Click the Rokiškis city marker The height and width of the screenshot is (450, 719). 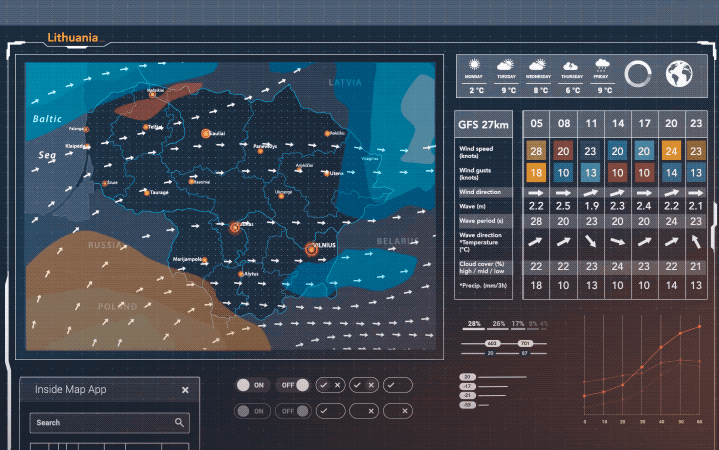coord(327,133)
